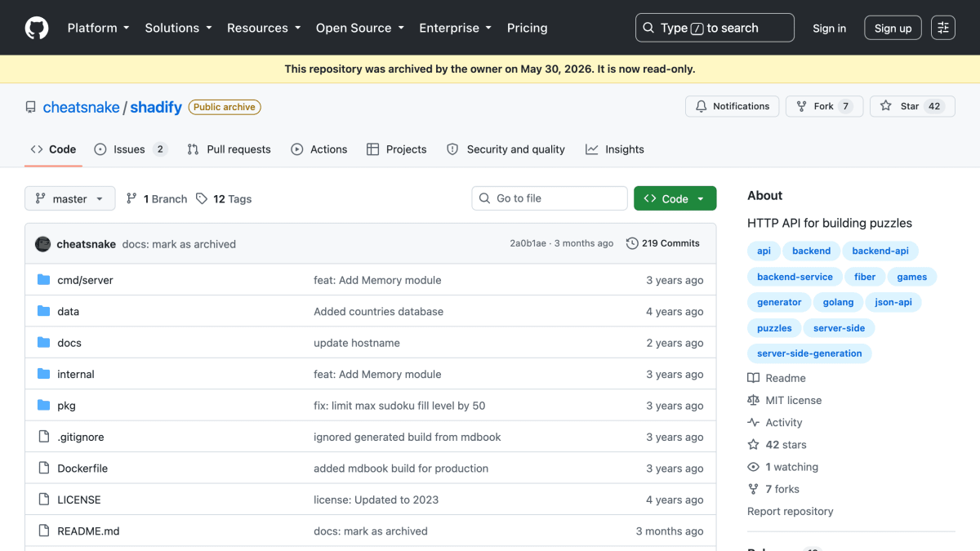Click the eye icon beside 1 watching

[753, 467]
